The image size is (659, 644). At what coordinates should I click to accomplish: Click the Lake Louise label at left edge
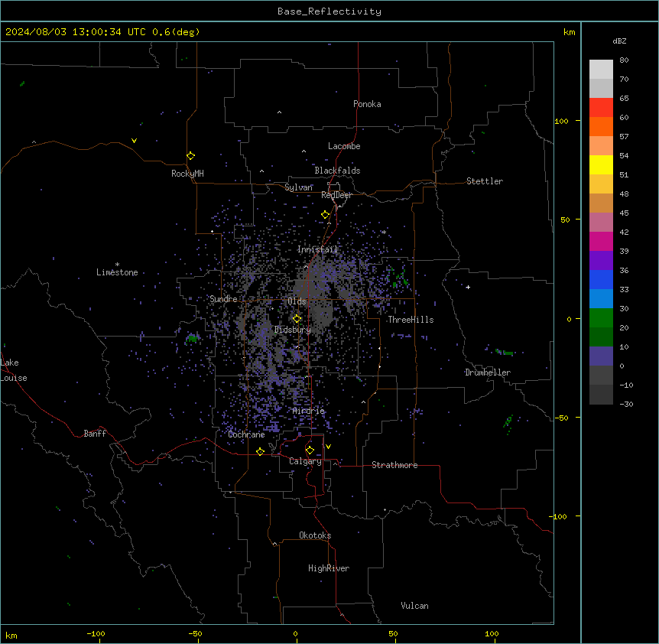(x=14, y=370)
